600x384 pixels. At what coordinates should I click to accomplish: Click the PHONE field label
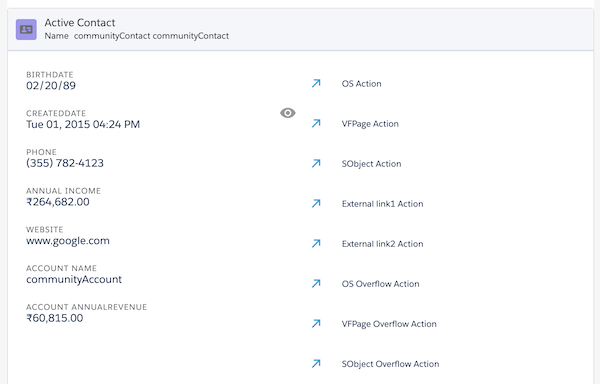[x=41, y=152]
